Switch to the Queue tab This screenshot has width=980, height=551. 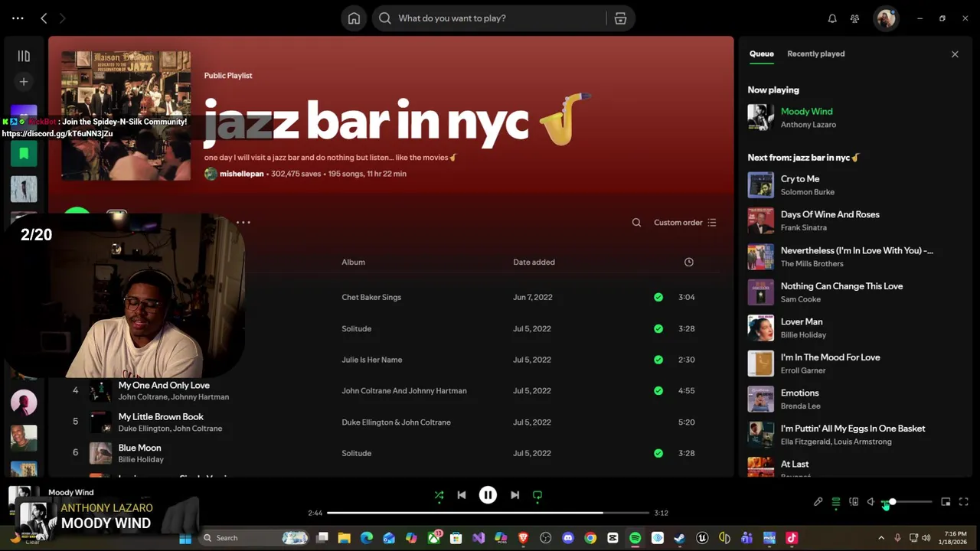pos(761,54)
